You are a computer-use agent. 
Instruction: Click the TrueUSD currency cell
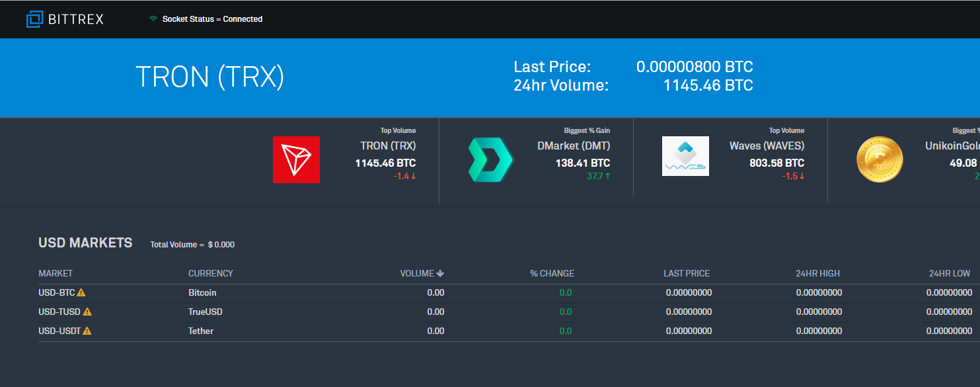pos(205,312)
